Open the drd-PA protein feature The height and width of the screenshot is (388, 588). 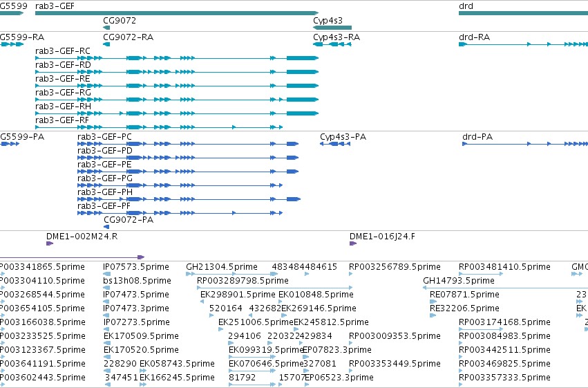525,144
